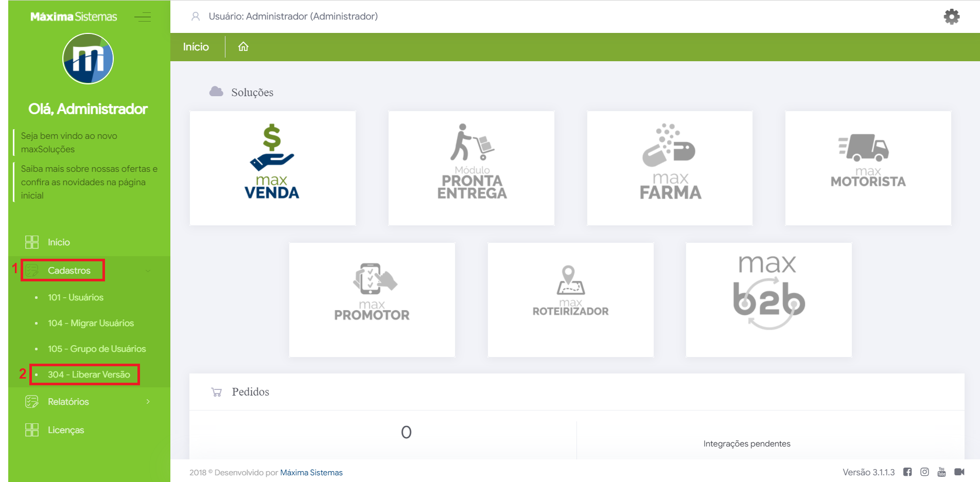
Task: Collapse the Cadastros menu chevron
Action: (x=148, y=271)
